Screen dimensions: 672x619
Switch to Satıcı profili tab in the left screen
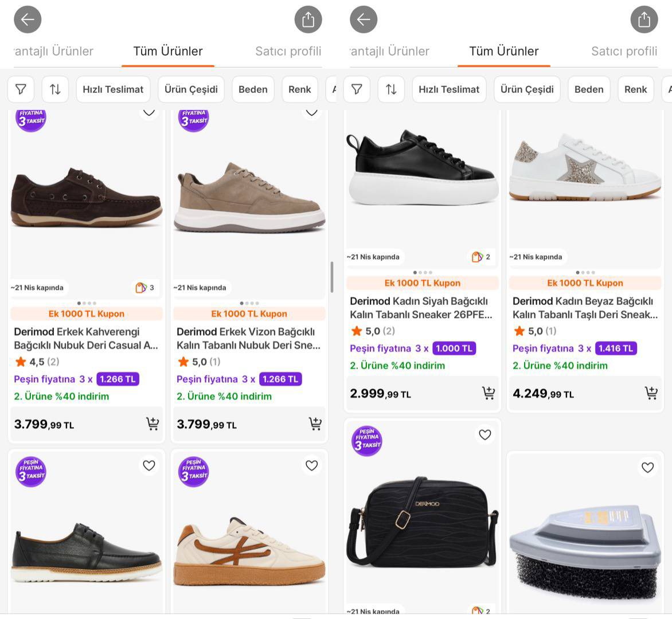(288, 51)
